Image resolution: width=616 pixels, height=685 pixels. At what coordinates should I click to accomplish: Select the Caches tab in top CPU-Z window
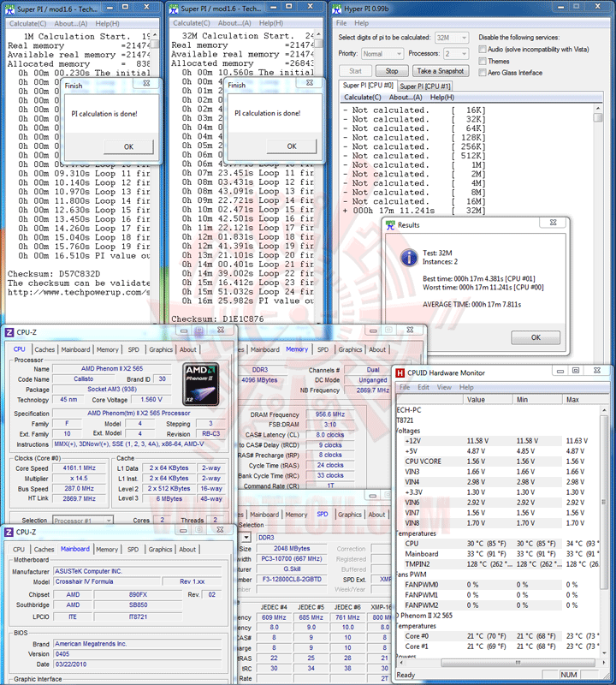[x=44, y=349]
